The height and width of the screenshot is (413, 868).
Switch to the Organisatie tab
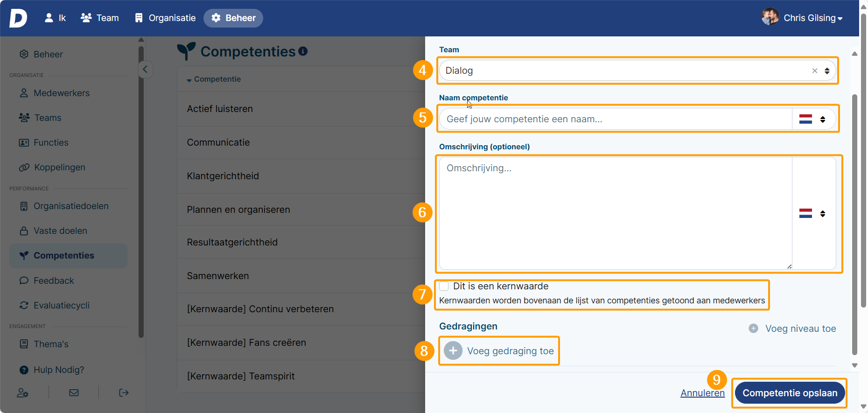click(x=165, y=18)
